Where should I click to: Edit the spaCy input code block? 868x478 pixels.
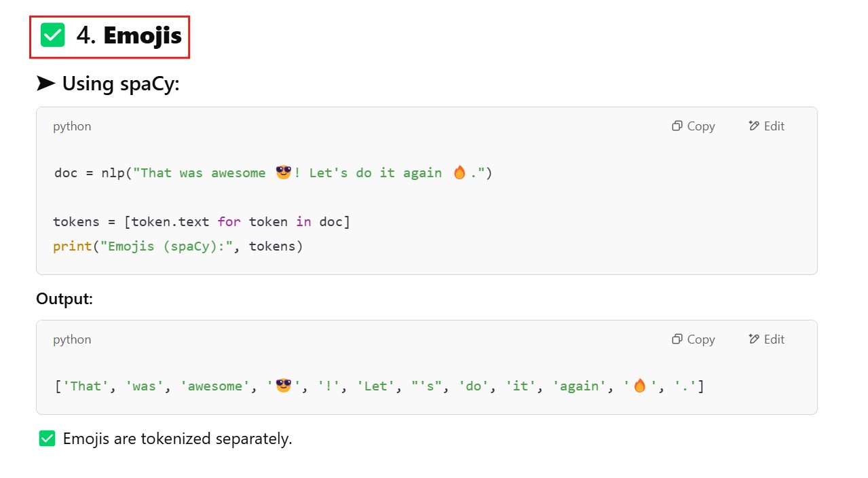click(x=766, y=126)
